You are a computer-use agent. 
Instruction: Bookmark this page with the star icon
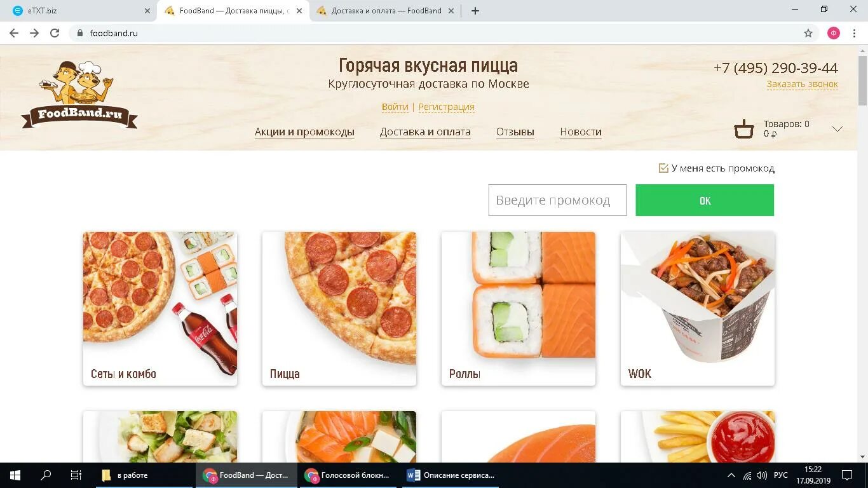tap(808, 33)
